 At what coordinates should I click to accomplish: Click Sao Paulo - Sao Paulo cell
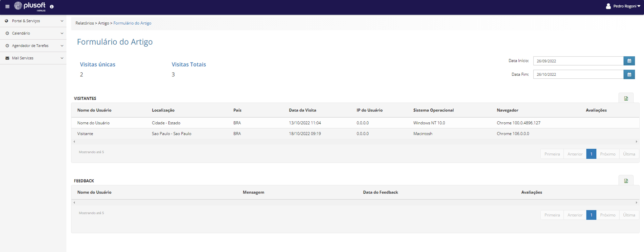[x=171, y=134]
